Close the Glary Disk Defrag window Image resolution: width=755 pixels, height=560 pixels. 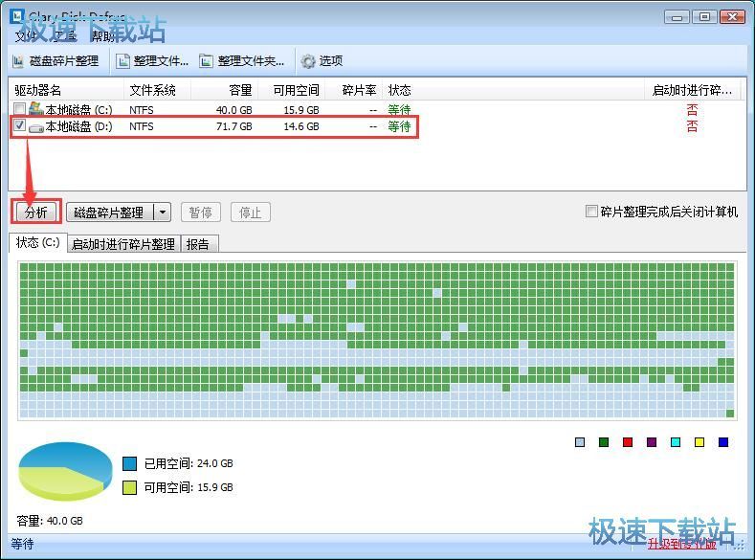click(x=732, y=17)
